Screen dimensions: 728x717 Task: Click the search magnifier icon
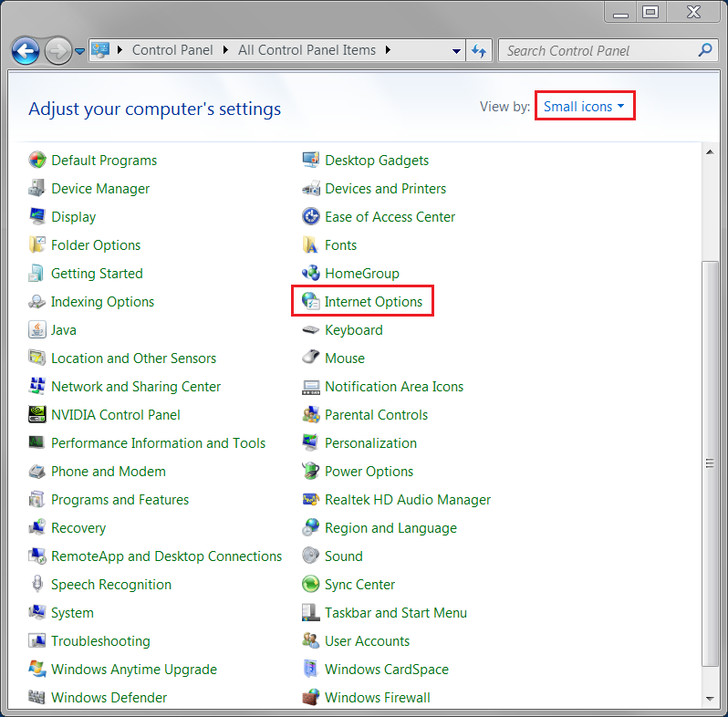coord(705,50)
